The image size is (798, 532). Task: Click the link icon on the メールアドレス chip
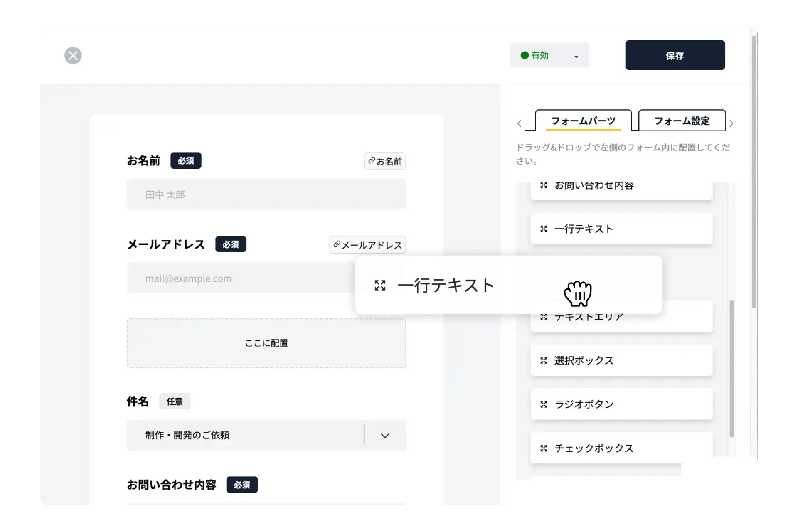(336, 245)
